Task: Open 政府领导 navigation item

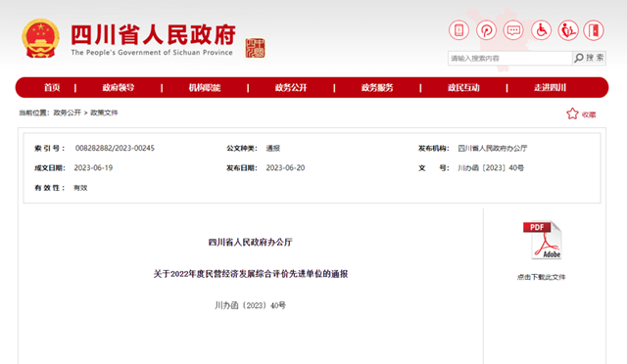Action: 119,87
